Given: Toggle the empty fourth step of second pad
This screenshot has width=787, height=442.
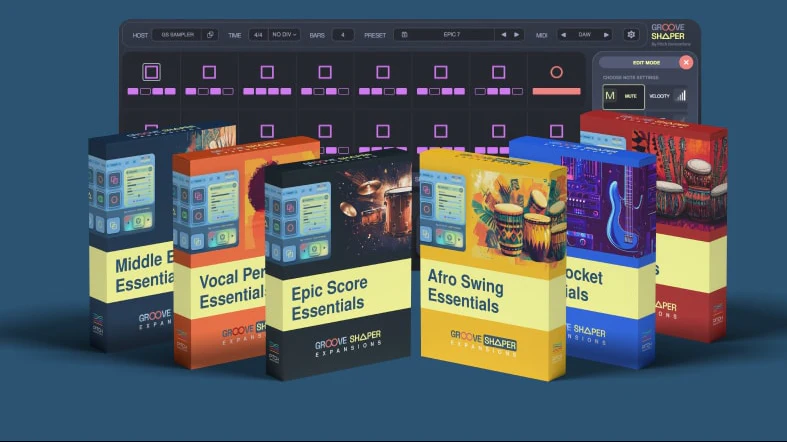Looking at the screenshot, I should point(228,91).
